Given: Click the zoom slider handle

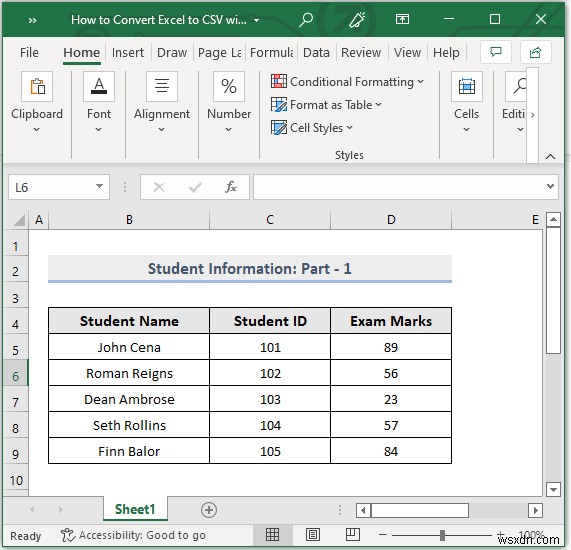Looking at the screenshot, I should (x=442, y=535).
